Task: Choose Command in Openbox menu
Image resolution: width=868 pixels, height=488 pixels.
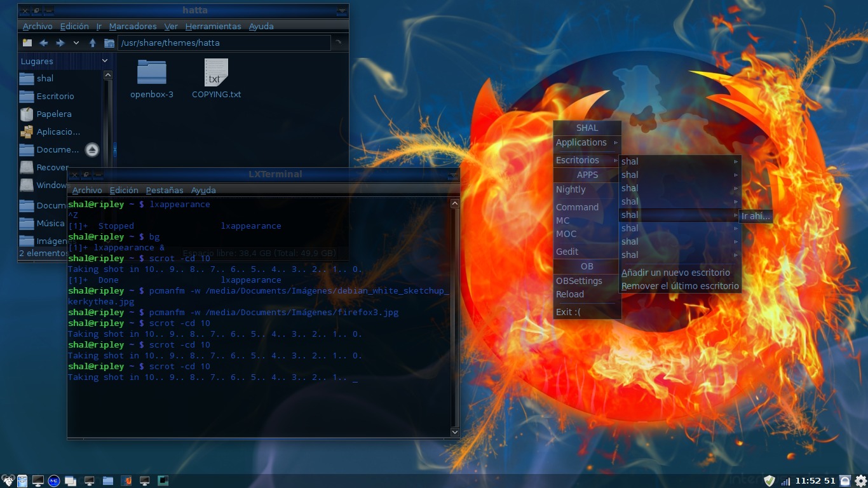Action: [587, 207]
